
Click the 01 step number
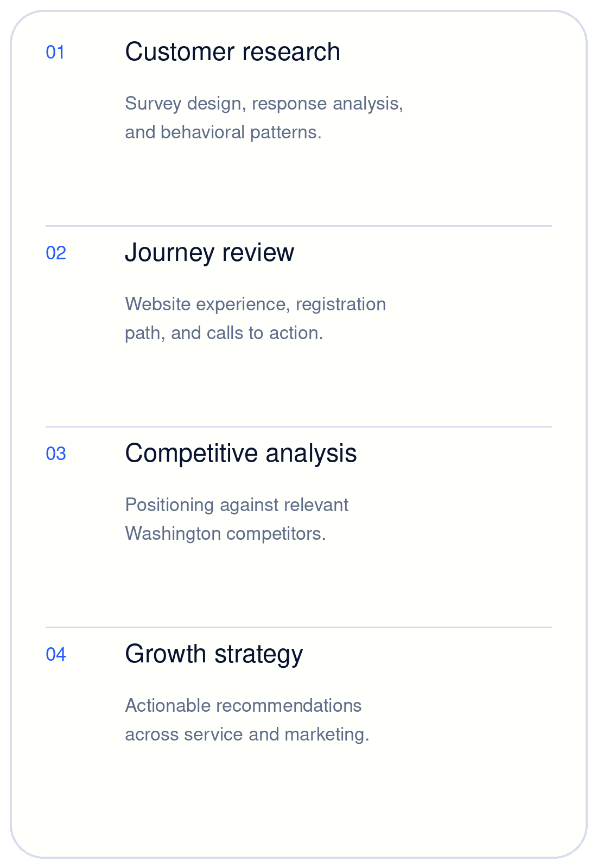55,53
